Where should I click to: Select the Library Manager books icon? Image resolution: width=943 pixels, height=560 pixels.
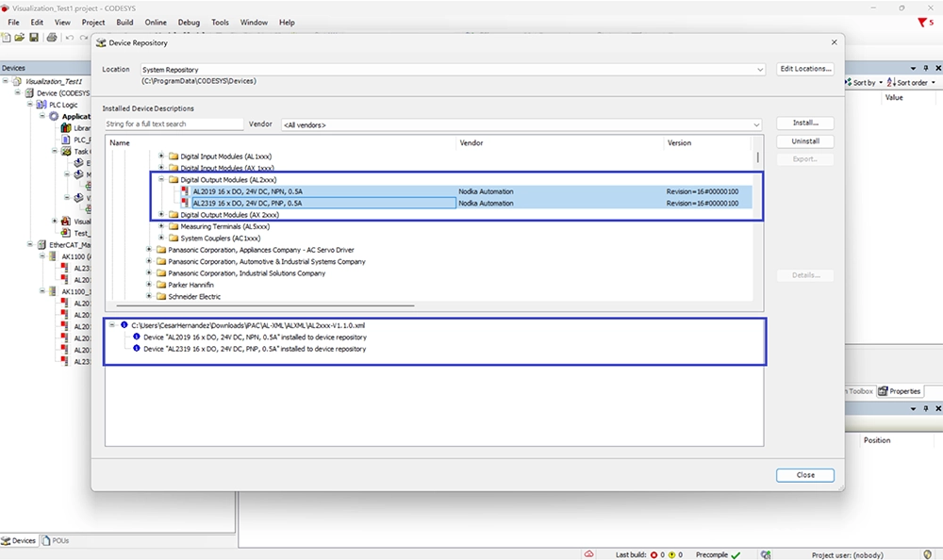click(x=66, y=128)
